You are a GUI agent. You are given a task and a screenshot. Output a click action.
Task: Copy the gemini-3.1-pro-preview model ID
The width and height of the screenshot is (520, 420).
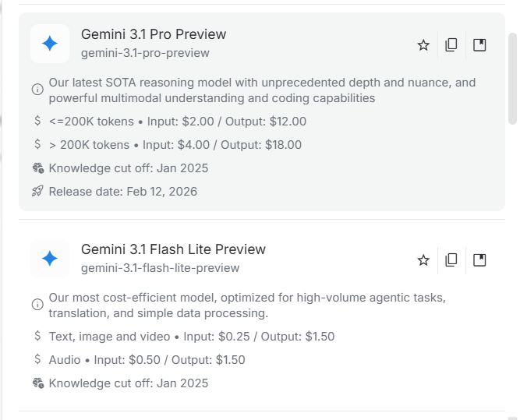pyautogui.click(x=451, y=45)
